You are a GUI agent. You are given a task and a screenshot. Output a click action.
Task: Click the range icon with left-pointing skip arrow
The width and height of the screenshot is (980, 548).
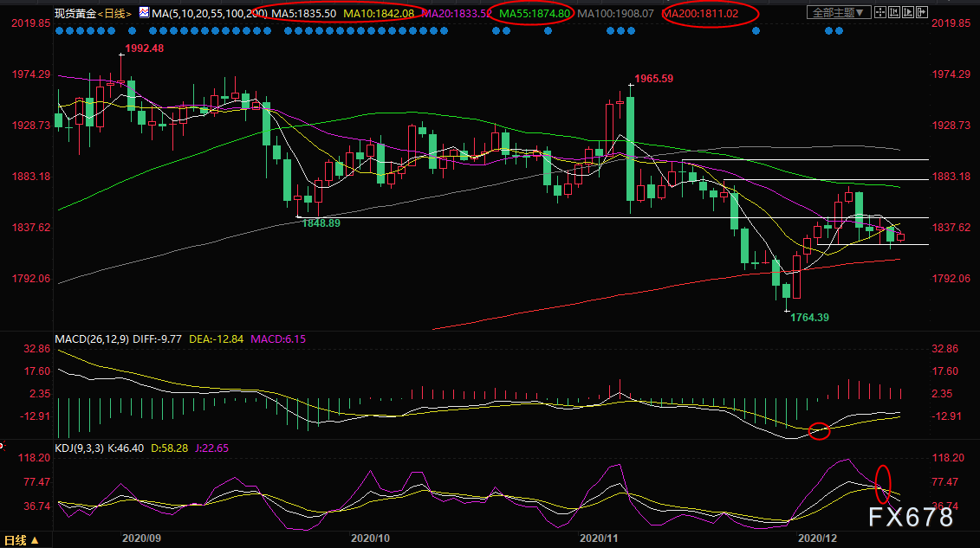[894, 12]
